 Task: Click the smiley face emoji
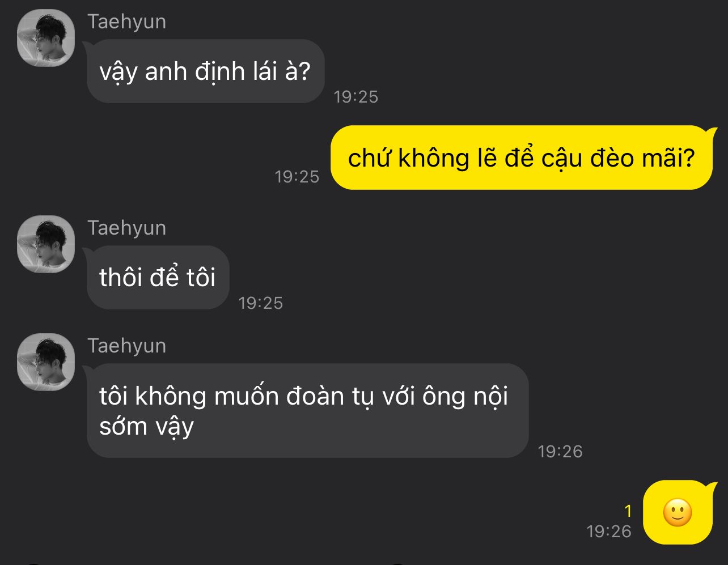tap(678, 513)
